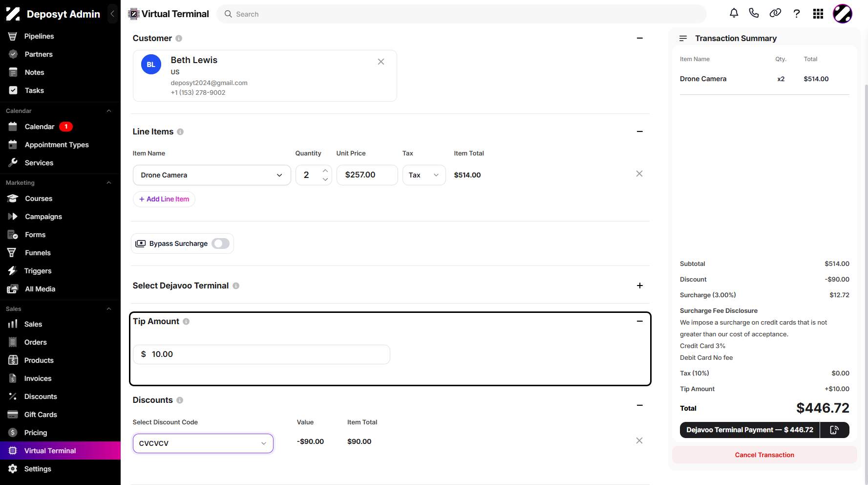Click the Search box in the header

click(462, 14)
